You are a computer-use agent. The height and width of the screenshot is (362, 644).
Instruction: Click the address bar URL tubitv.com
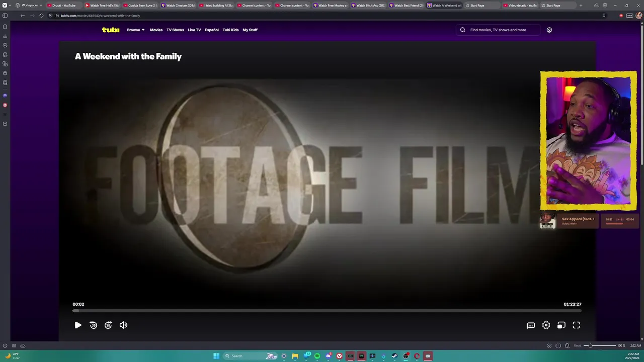tap(101, 16)
